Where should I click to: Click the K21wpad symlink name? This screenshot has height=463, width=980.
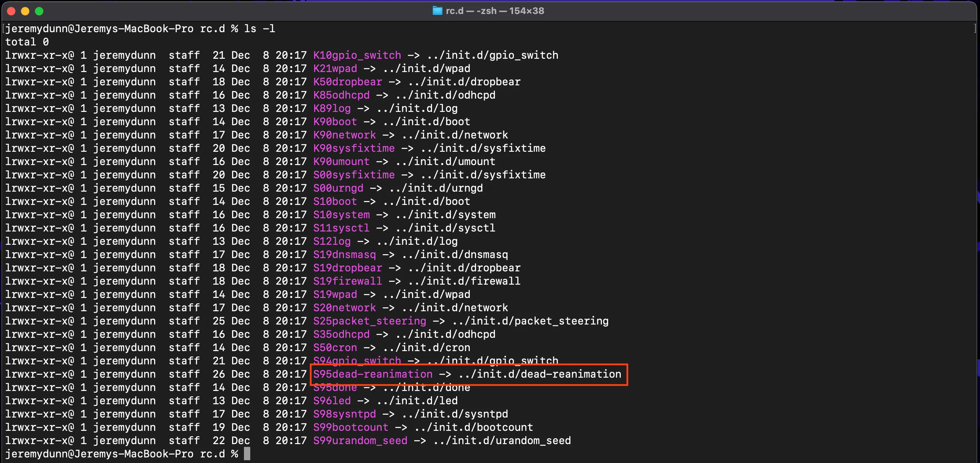point(335,69)
